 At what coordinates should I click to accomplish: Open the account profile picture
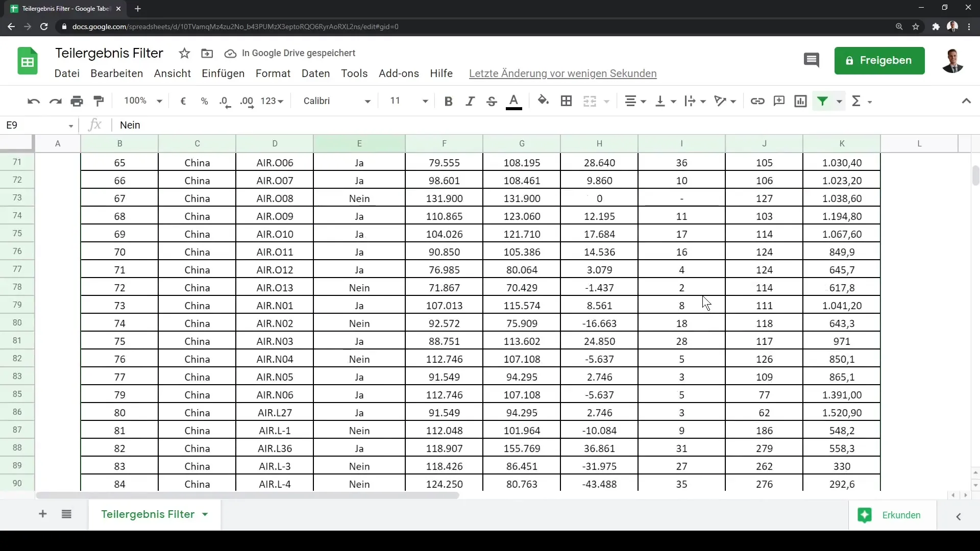coord(952,61)
